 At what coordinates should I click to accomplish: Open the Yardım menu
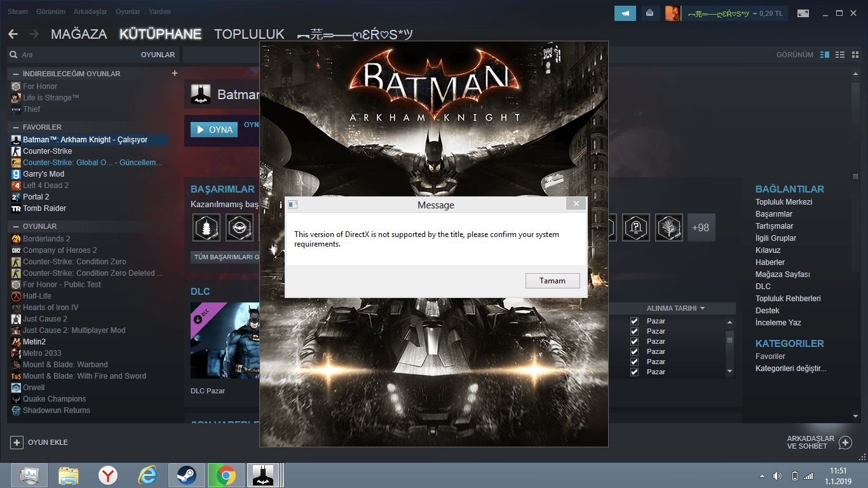coord(159,11)
